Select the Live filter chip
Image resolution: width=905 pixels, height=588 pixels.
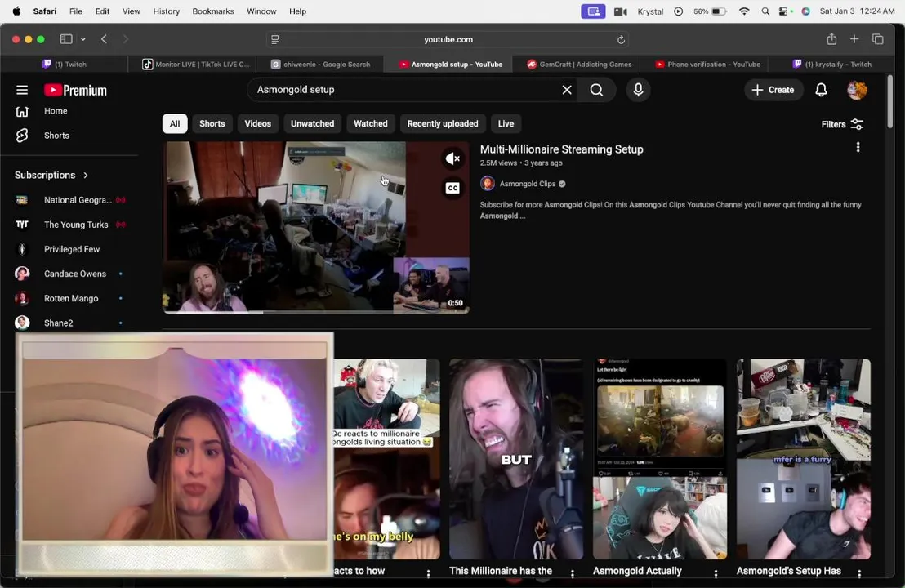click(506, 123)
